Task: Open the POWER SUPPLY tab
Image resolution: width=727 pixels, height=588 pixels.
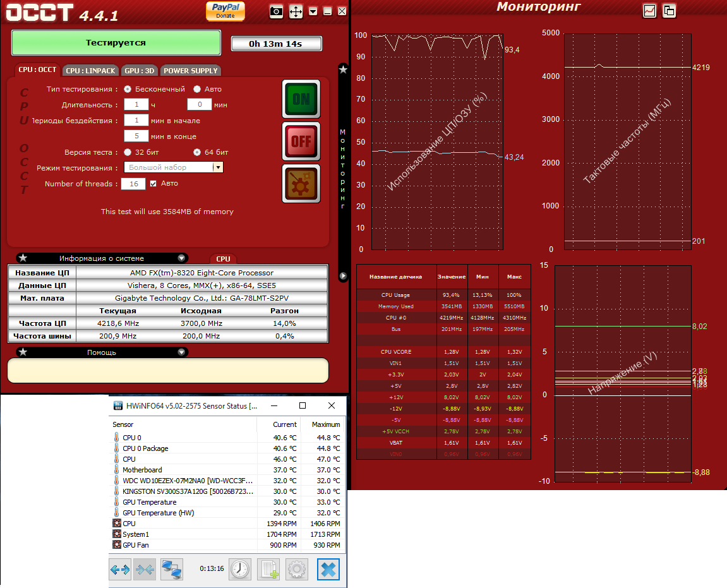Action: pos(191,71)
